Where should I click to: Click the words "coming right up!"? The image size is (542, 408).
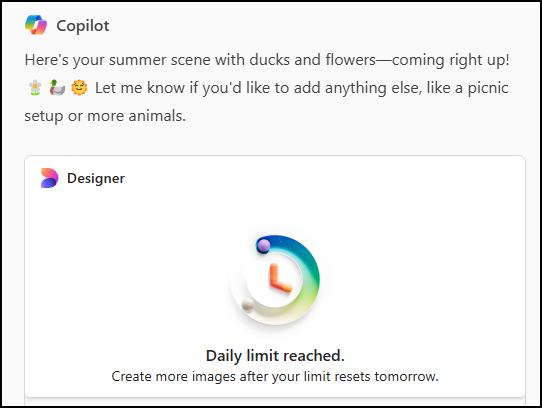click(x=450, y=60)
